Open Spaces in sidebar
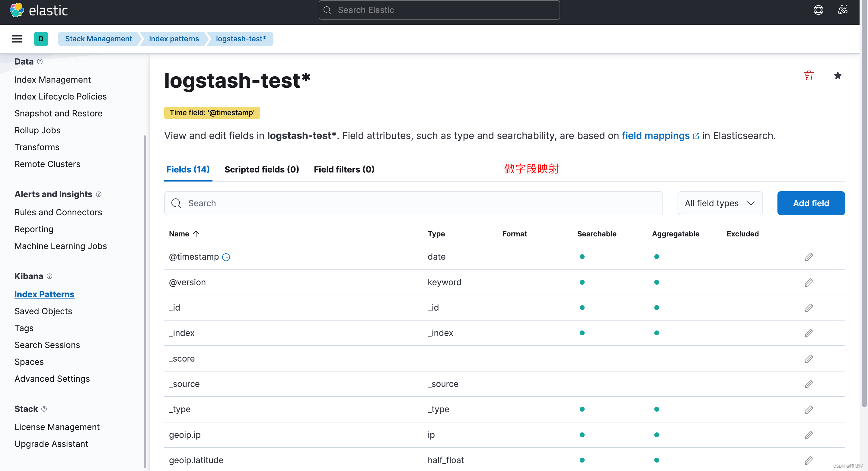868x471 pixels. tap(29, 362)
